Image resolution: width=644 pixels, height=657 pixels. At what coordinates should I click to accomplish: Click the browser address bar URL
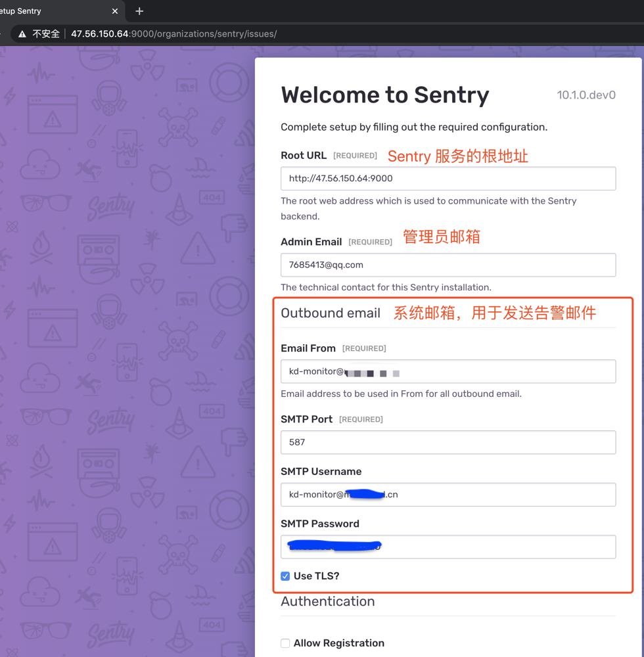pyautogui.click(x=174, y=34)
